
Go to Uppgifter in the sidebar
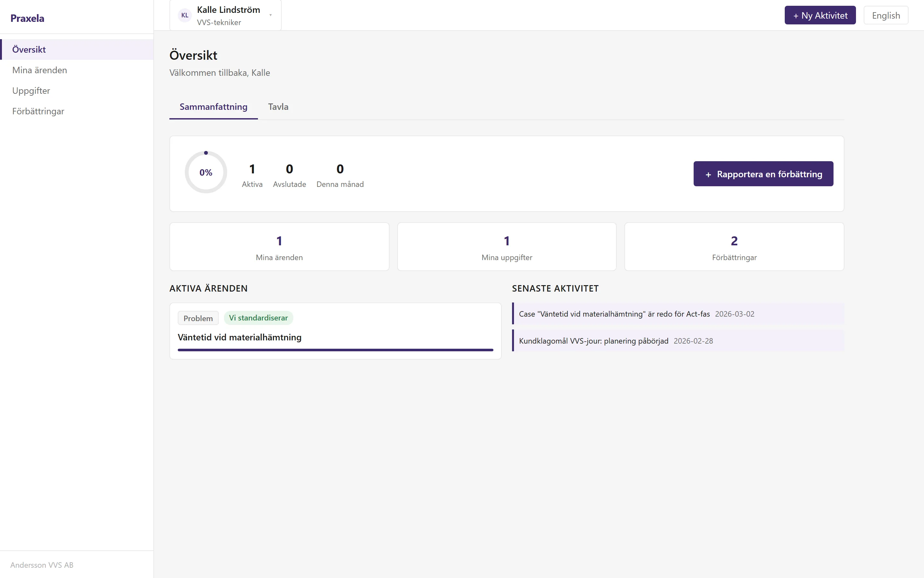point(77,91)
